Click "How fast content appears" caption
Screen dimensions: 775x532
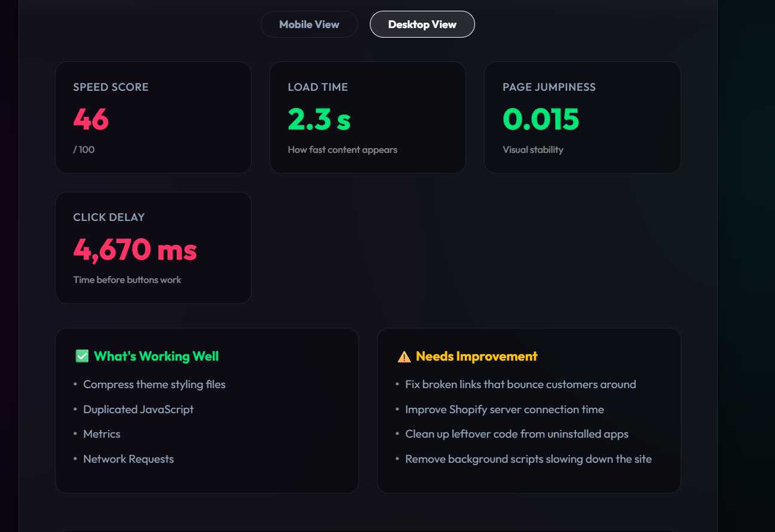pos(342,149)
